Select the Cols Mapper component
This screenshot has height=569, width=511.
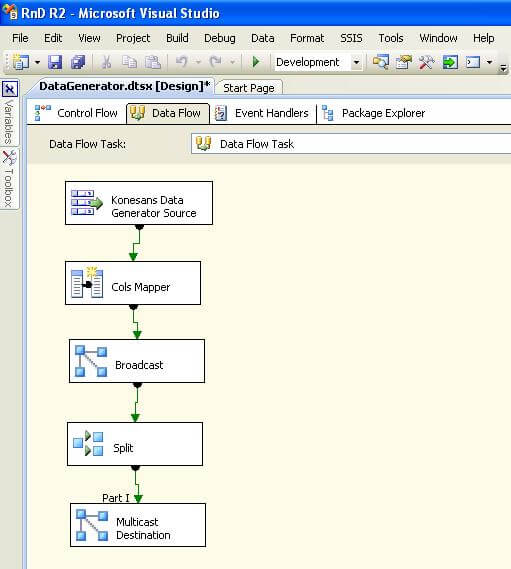coord(133,283)
